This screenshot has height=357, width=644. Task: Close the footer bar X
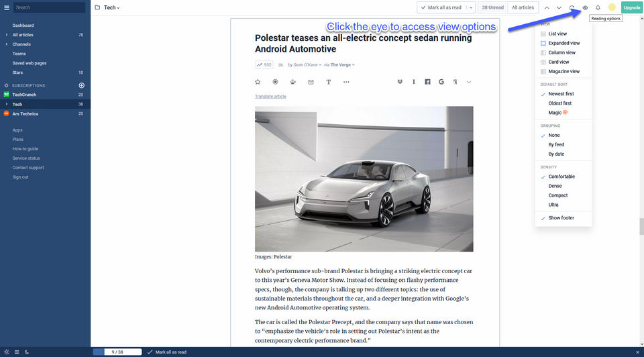click(x=637, y=352)
